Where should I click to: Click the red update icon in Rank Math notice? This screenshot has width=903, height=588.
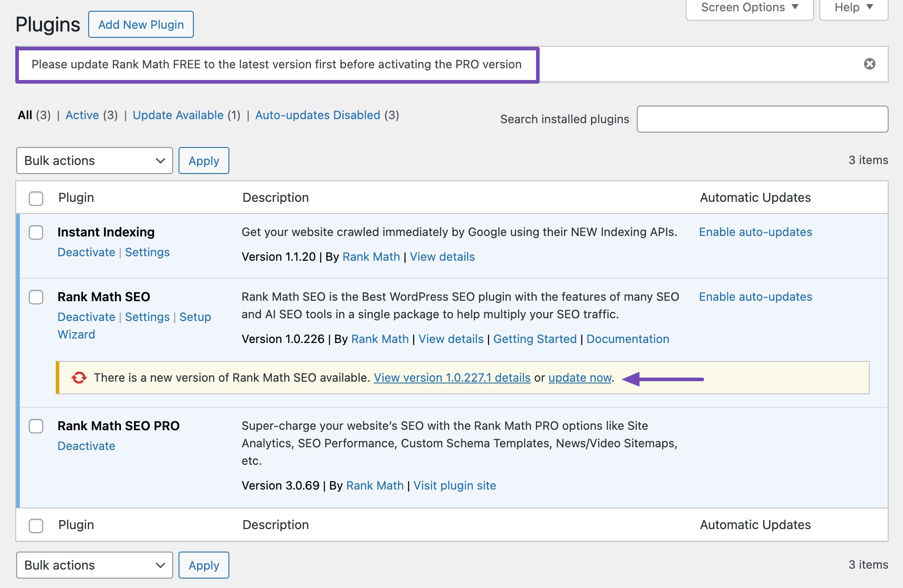pyautogui.click(x=79, y=378)
